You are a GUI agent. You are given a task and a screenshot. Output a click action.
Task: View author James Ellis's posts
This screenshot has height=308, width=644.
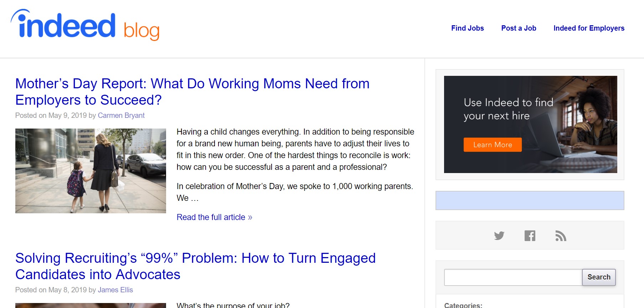click(x=115, y=290)
